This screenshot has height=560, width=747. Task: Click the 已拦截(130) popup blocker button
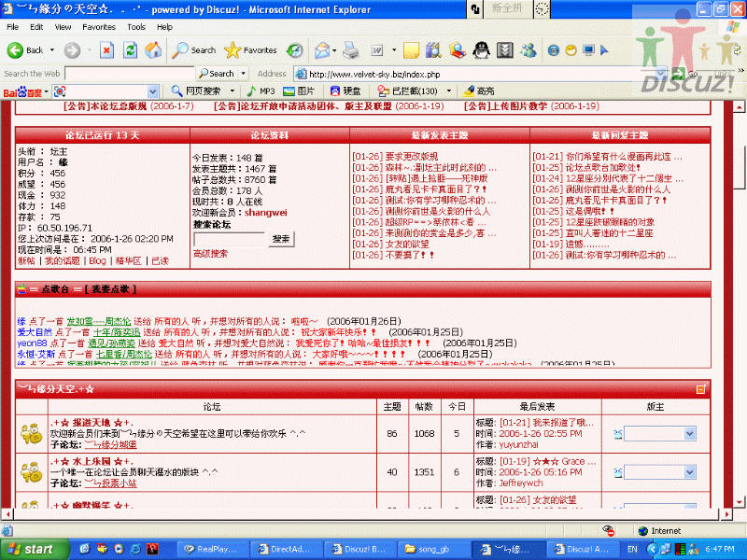(x=408, y=91)
